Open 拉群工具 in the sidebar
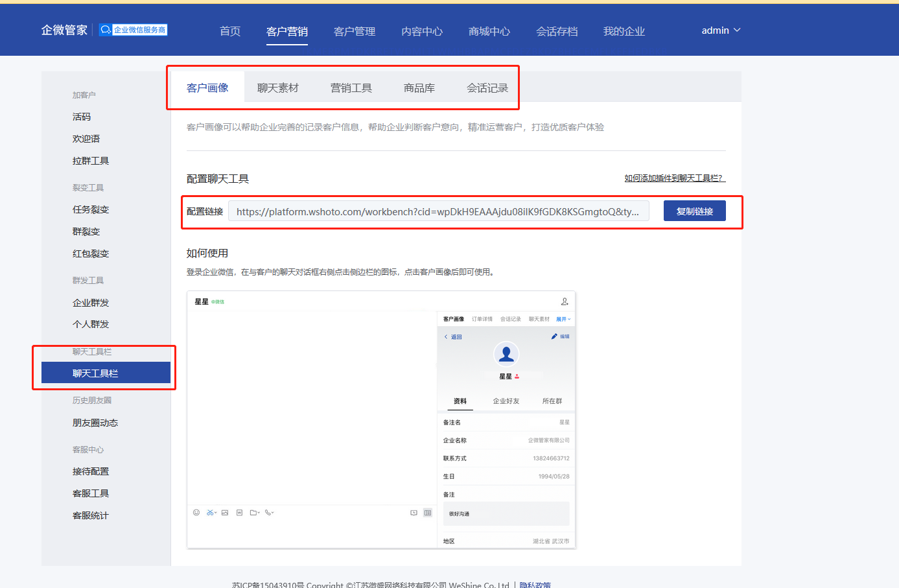Screen dimensions: 899x588 pyautogui.click(x=91, y=161)
